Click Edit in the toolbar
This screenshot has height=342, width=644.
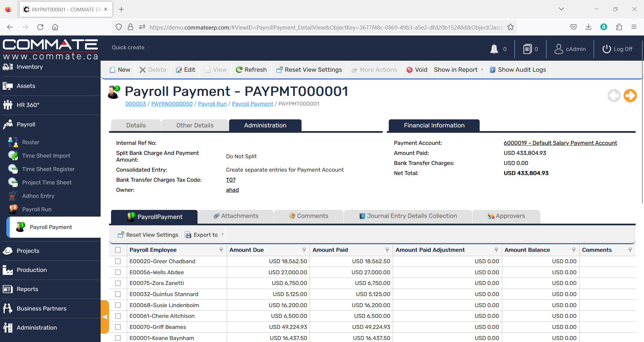(185, 70)
